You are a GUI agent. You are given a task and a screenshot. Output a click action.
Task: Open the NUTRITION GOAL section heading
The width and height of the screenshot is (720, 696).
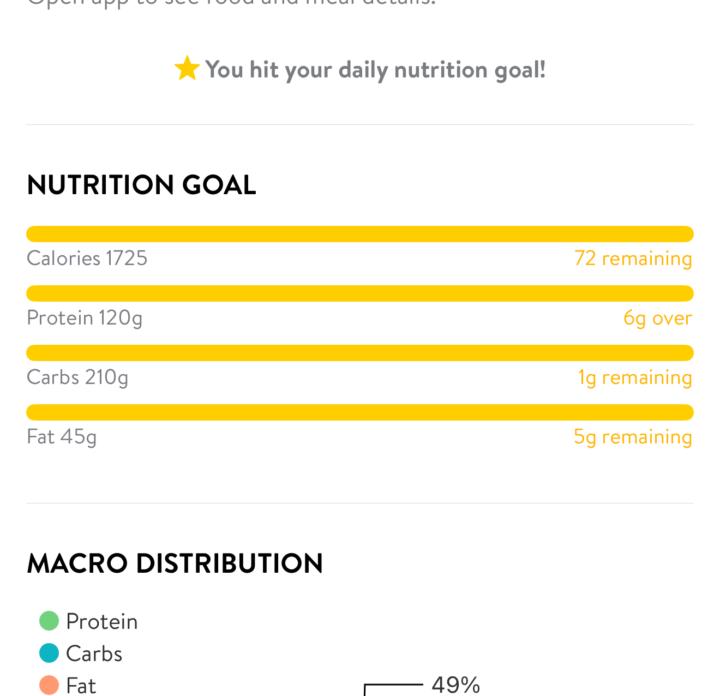(x=141, y=185)
